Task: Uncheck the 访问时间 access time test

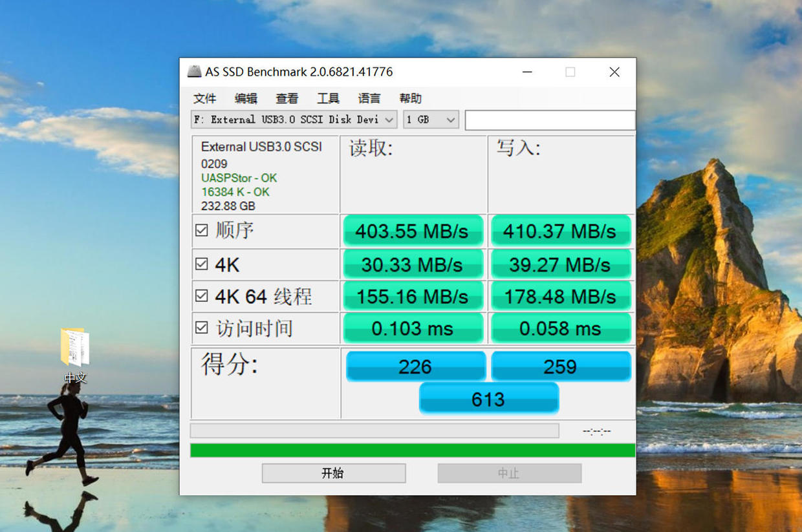Action: 201,327
